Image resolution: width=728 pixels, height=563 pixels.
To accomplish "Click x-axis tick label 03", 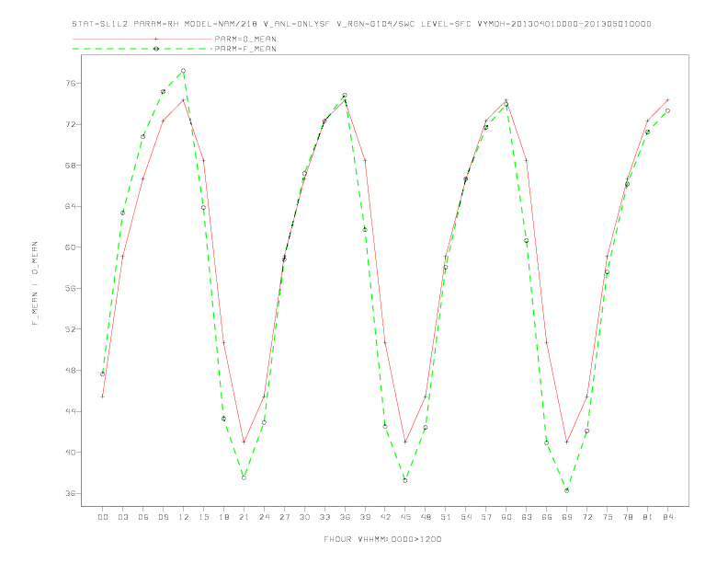I will pyautogui.click(x=122, y=517).
